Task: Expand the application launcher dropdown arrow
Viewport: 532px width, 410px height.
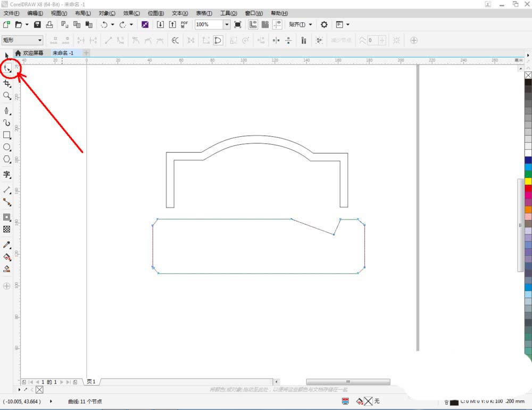Action: tap(348, 24)
